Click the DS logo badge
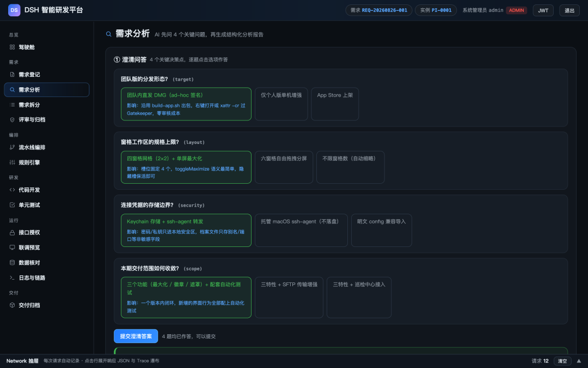 pos(14,10)
